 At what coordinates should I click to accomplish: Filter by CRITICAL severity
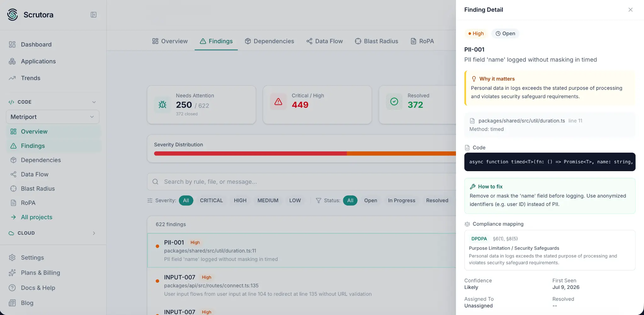tap(211, 200)
